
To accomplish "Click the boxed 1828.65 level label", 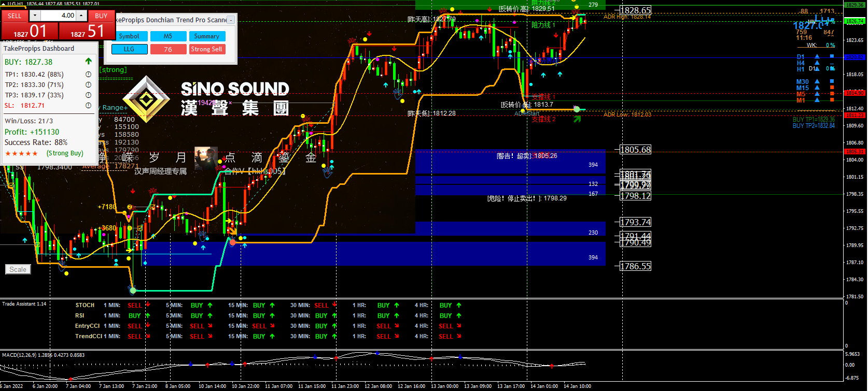I will point(636,10).
